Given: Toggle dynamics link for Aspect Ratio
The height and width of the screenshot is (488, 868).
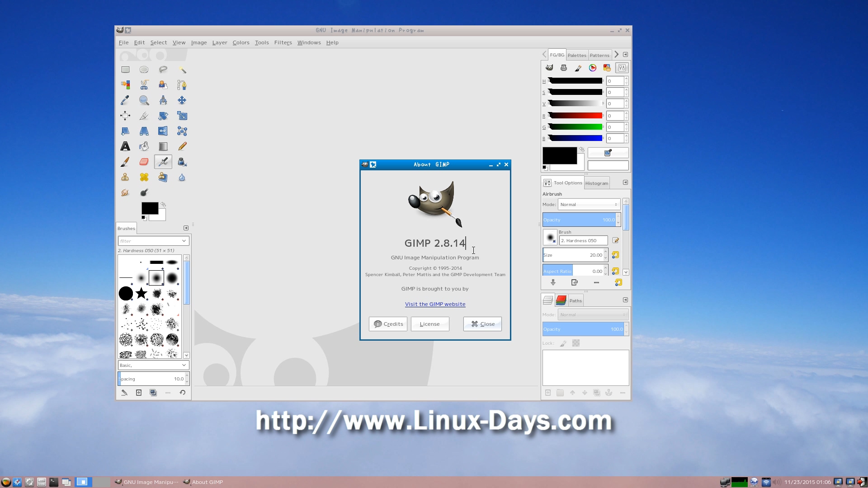Looking at the screenshot, I should tap(615, 271).
